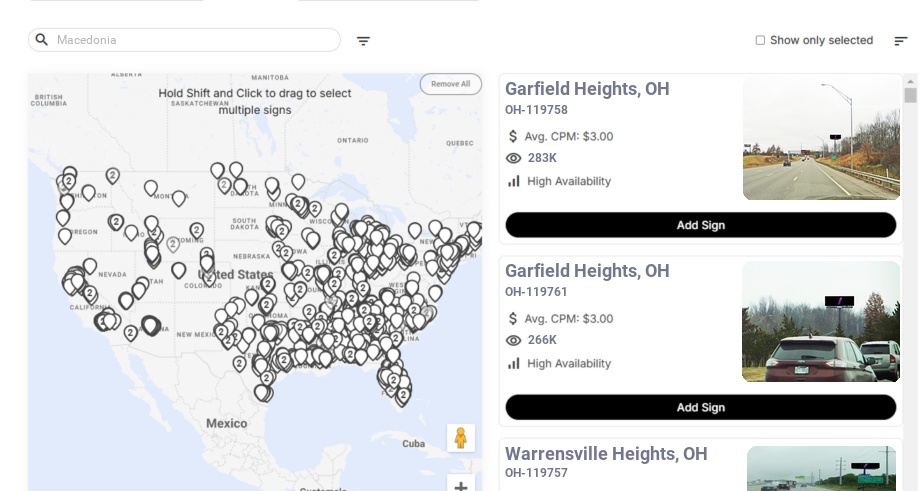Click the map marker over Cuba area
The height and width of the screenshot is (491, 920).
tap(403, 396)
